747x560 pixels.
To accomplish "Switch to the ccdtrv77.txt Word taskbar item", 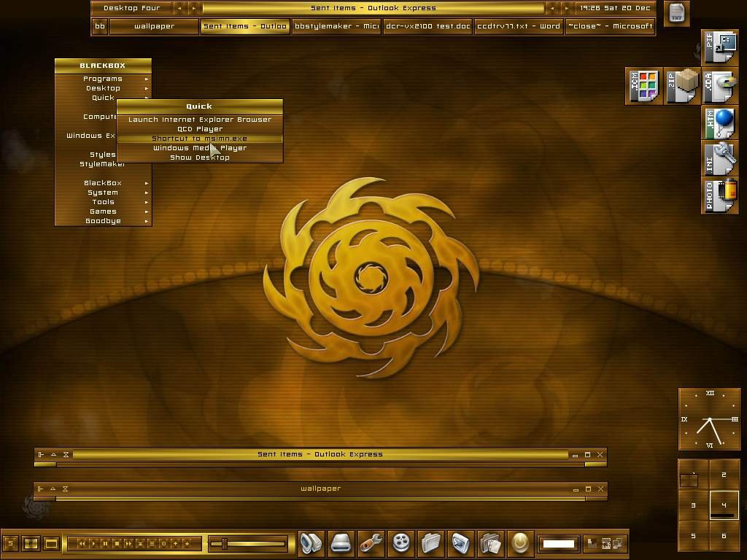I will point(519,26).
